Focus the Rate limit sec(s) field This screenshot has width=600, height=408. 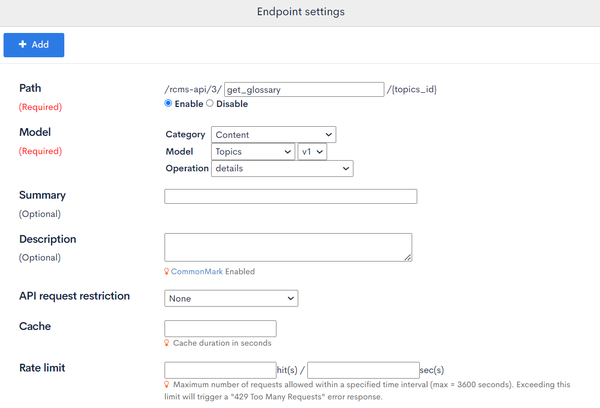pos(363,370)
